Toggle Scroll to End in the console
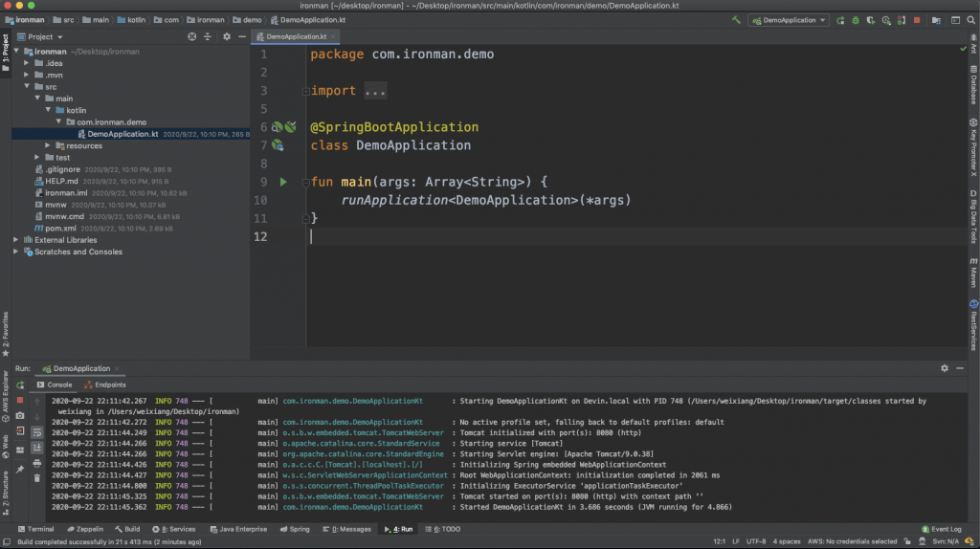Viewport: 980px width, 549px height. [37, 448]
